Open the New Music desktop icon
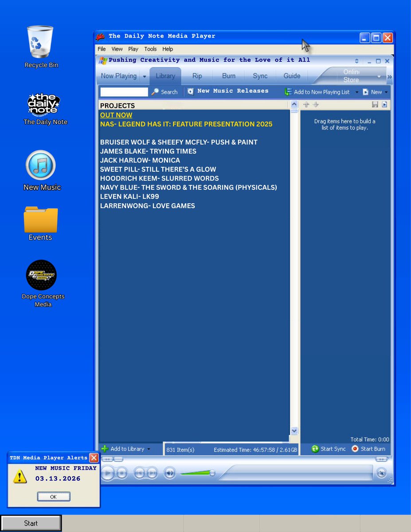This screenshot has height=532, width=411. 41,165
